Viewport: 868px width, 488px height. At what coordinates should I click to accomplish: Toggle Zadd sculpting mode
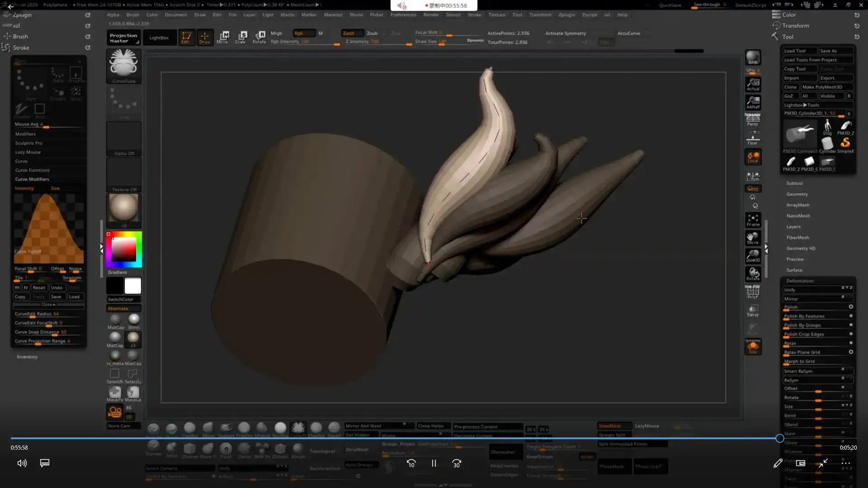(x=352, y=33)
